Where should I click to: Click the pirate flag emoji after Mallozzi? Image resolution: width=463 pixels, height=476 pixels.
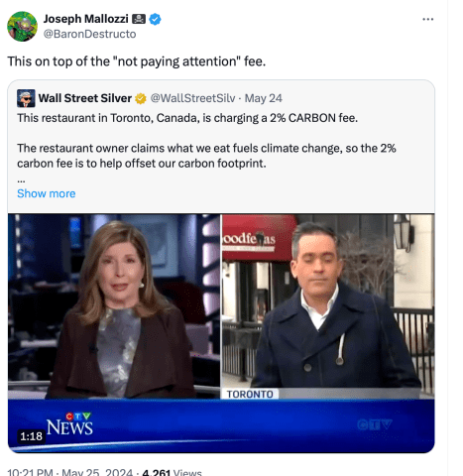pyautogui.click(x=139, y=19)
